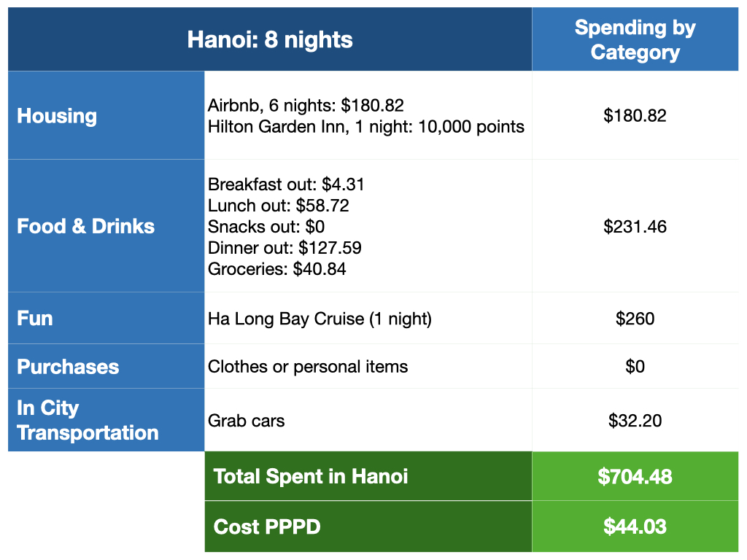
Task: Select the $231.46 food total cell
Action: 635,226
